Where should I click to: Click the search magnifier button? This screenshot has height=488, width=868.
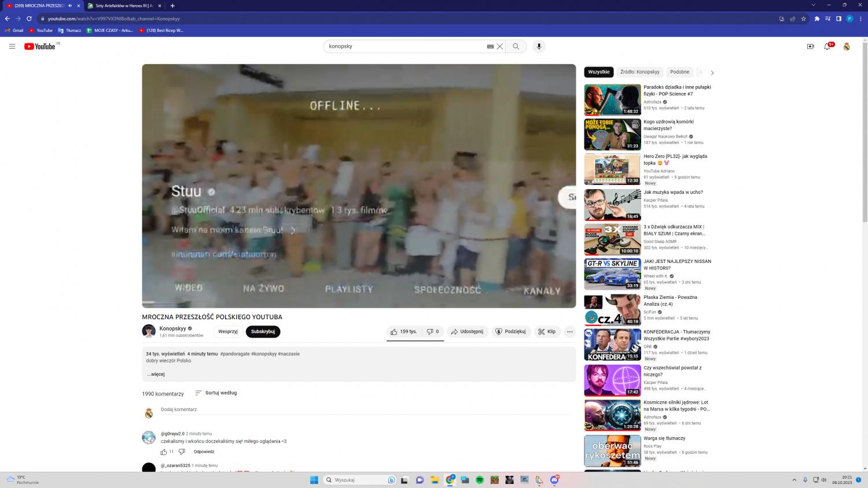[516, 46]
